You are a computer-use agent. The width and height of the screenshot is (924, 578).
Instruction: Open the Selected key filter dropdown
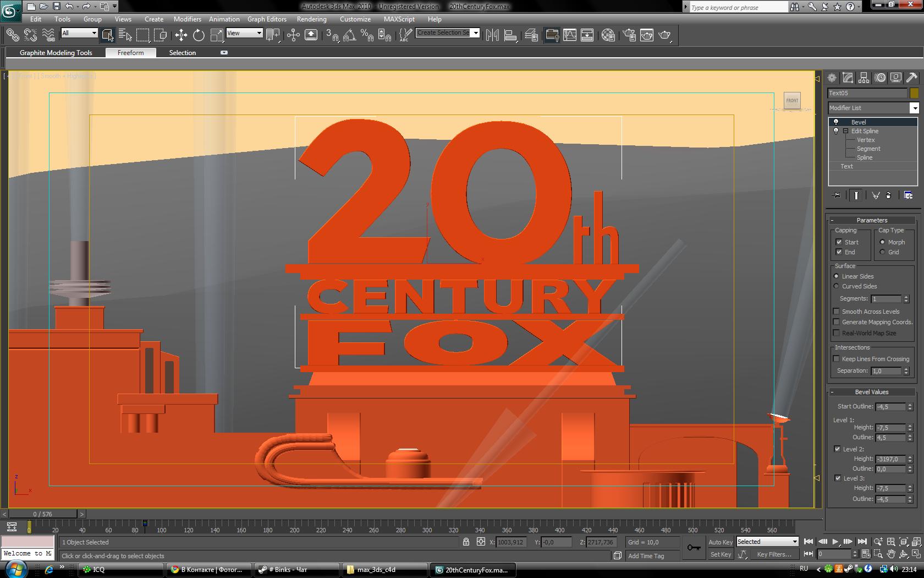[x=795, y=542]
